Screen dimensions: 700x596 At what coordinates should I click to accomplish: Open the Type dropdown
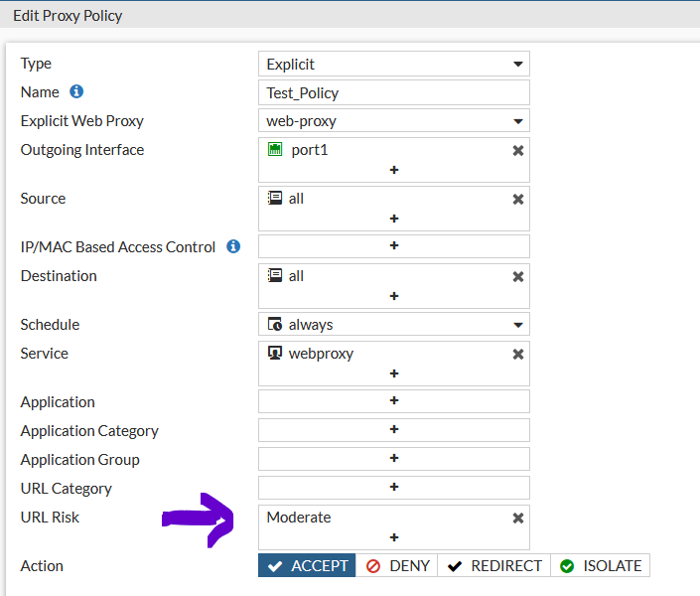393,65
